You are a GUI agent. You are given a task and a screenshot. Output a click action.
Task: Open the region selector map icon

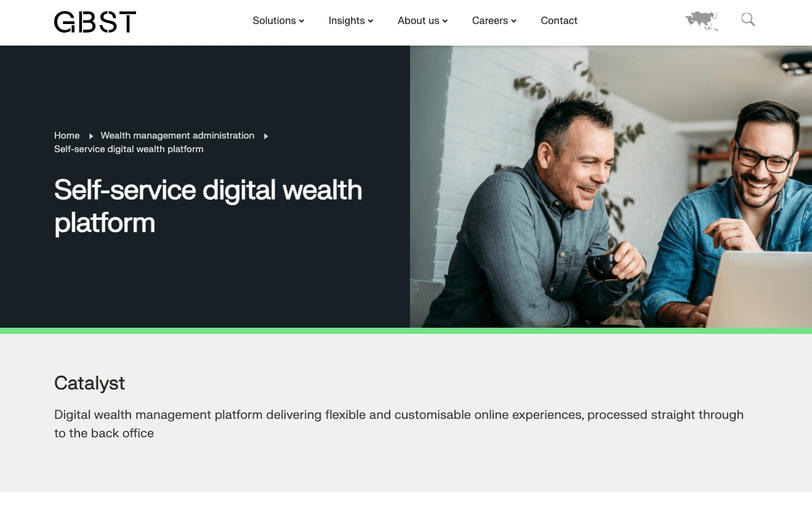point(702,21)
